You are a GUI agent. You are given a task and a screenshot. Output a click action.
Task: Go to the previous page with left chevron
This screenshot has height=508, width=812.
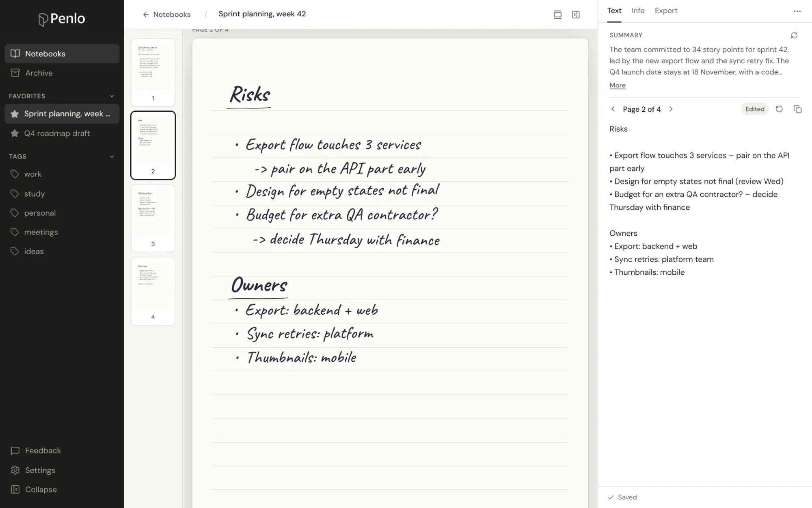point(613,109)
